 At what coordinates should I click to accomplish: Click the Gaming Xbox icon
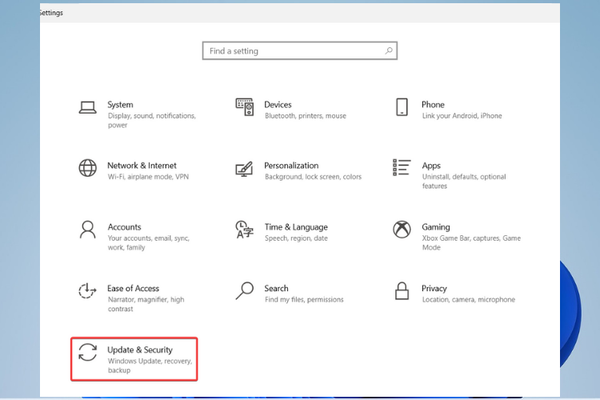(x=402, y=229)
